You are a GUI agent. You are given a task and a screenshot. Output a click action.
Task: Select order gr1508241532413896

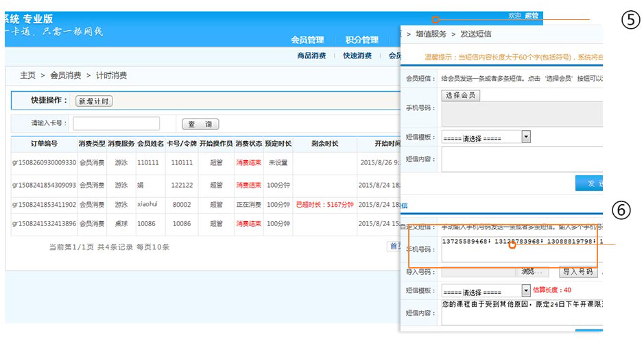click(x=44, y=224)
